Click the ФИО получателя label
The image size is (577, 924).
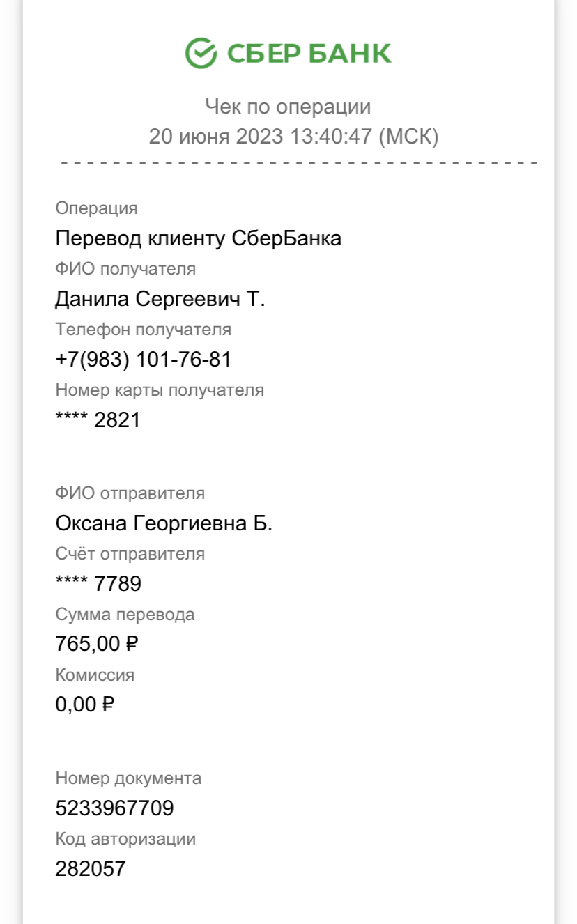pos(125,268)
